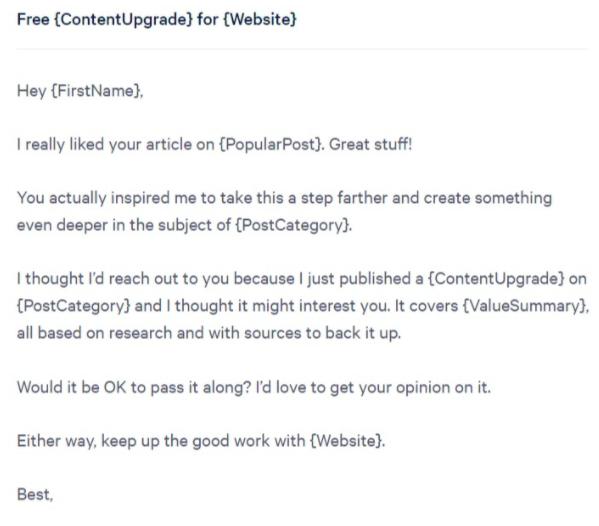
Task: Click the line starting 'You actually inspired me'
Action: click(285, 198)
